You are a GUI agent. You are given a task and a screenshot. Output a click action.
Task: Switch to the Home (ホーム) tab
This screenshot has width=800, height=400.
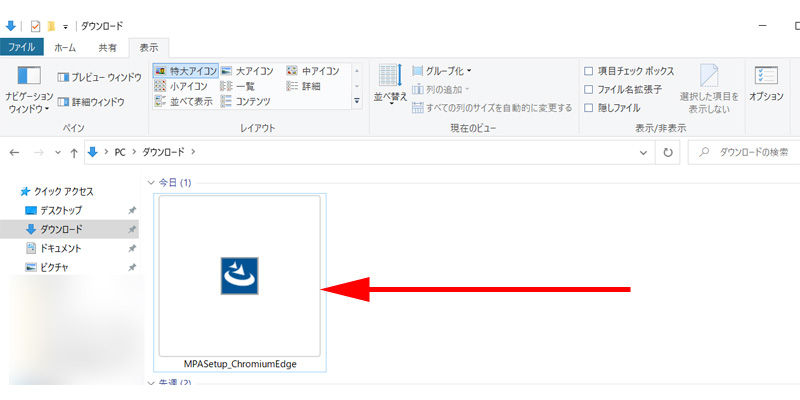point(65,47)
